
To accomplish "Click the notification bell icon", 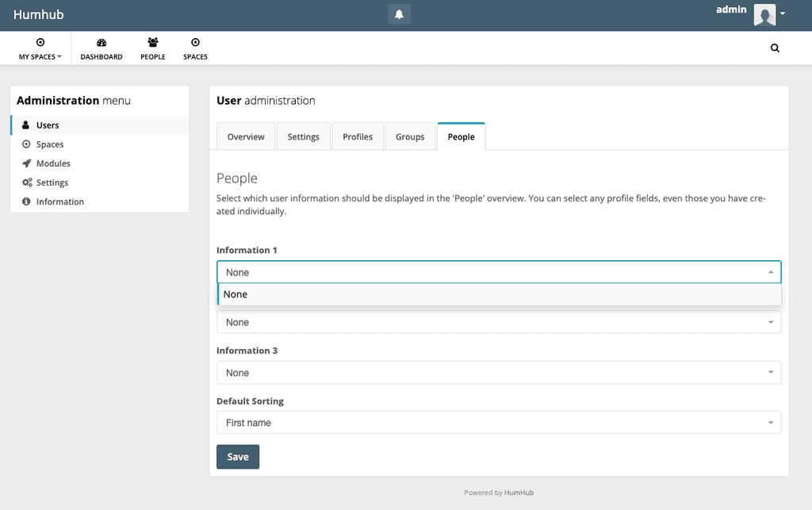I will 399,14.
